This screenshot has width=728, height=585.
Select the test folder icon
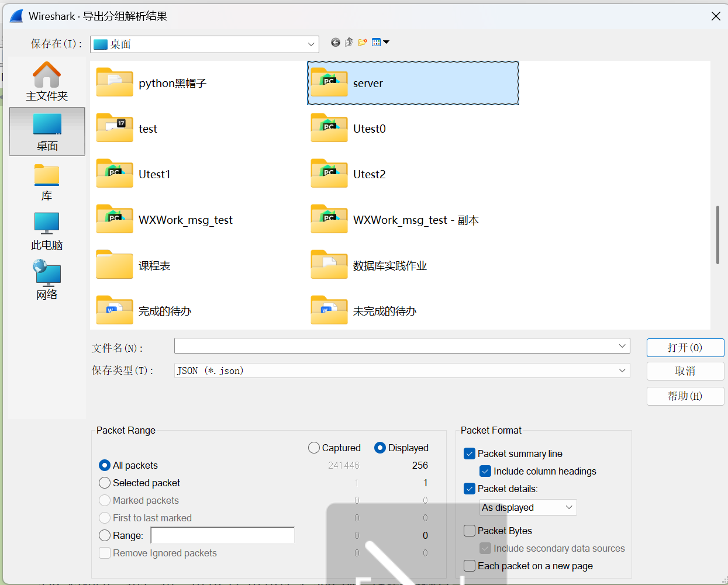[x=115, y=128]
